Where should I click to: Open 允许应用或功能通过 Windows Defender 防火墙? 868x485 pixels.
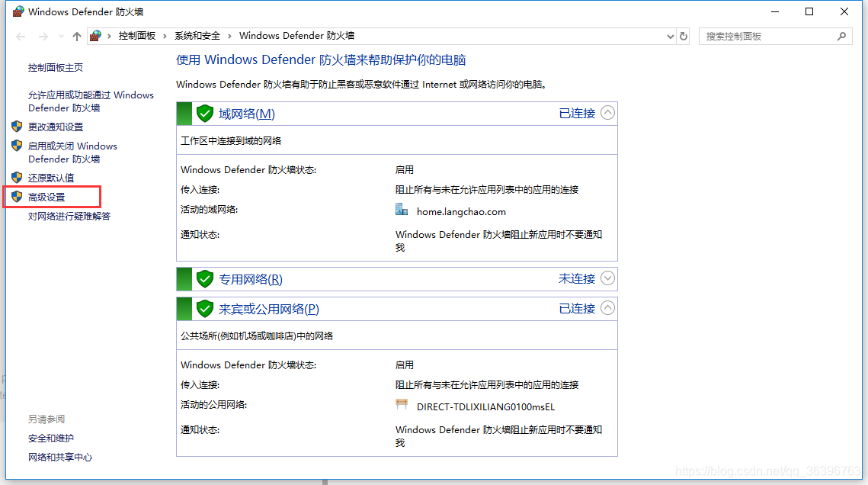coord(91,101)
